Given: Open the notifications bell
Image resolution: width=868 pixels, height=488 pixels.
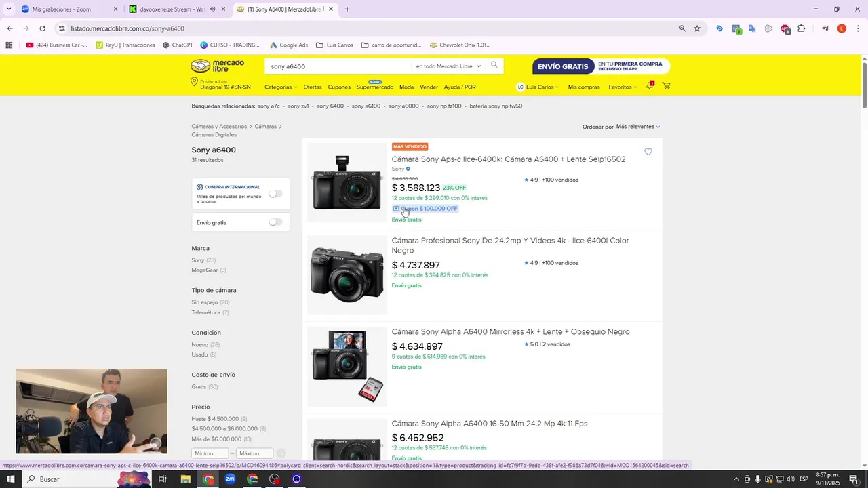Looking at the screenshot, I should click(x=649, y=85).
